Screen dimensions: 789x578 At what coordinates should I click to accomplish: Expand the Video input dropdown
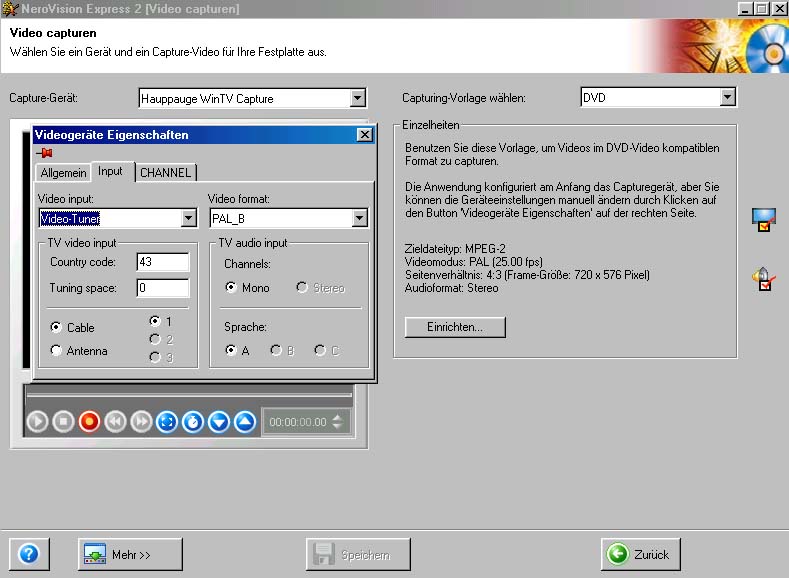pyautogui.click(x=188, y=218)
